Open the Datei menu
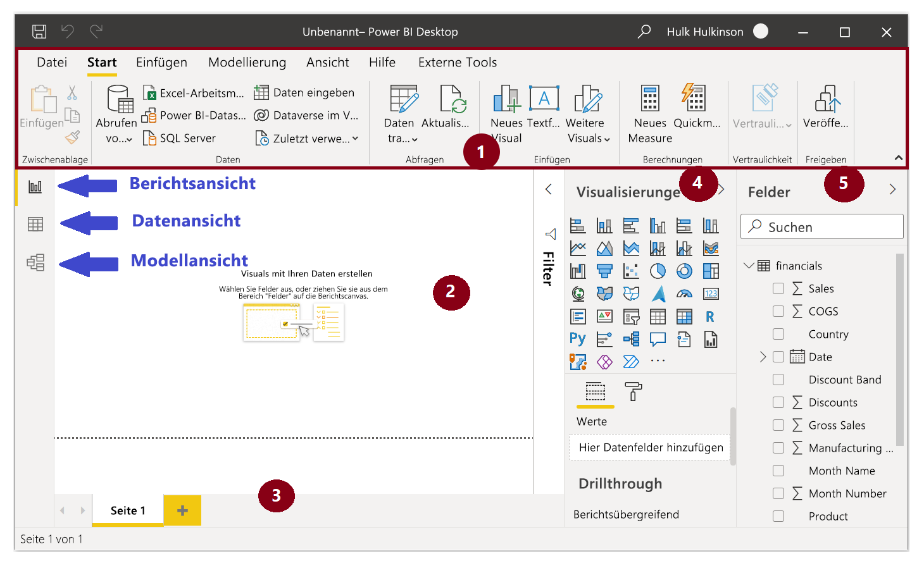The image size is (924, 568). [x=52, y=62]
